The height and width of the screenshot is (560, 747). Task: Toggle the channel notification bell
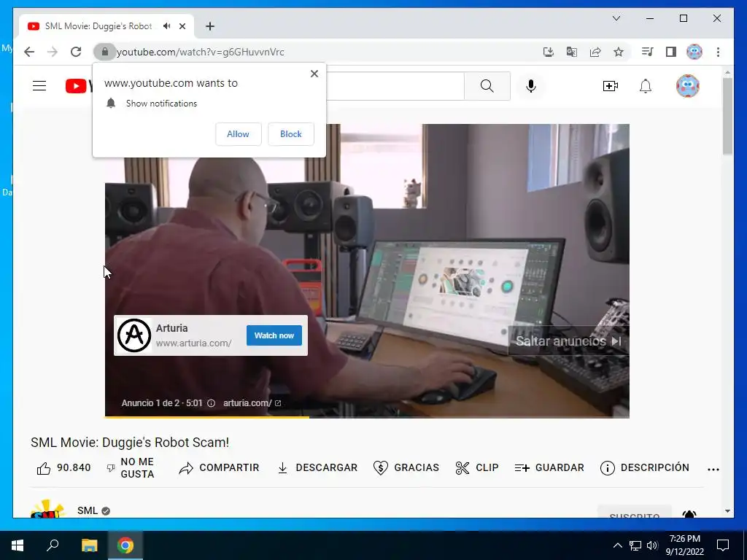click(689, 513)
